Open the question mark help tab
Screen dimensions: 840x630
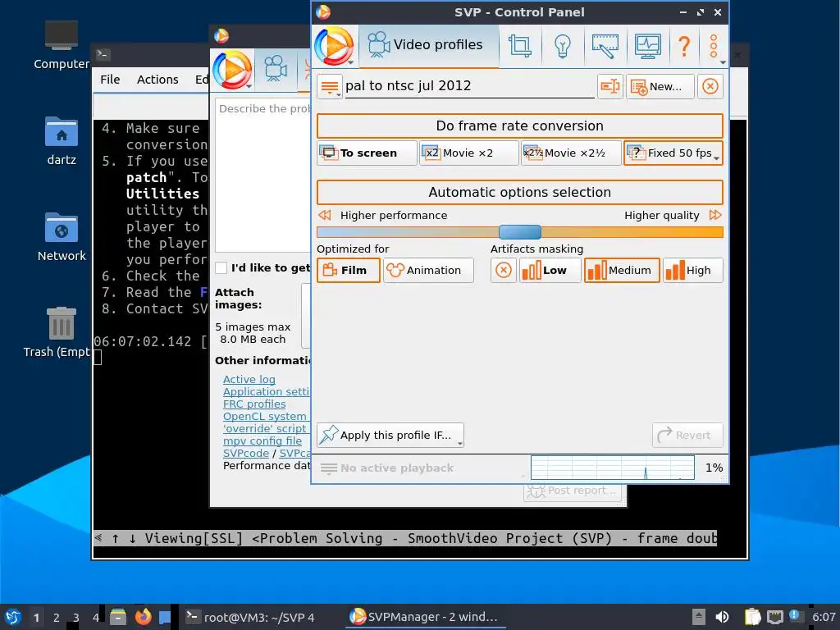click(x=684, y=46)
